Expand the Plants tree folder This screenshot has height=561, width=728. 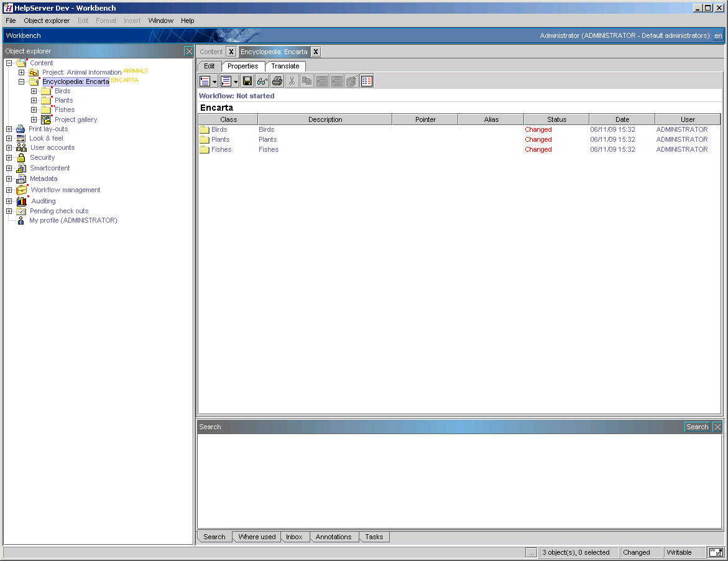pos(34,100)
